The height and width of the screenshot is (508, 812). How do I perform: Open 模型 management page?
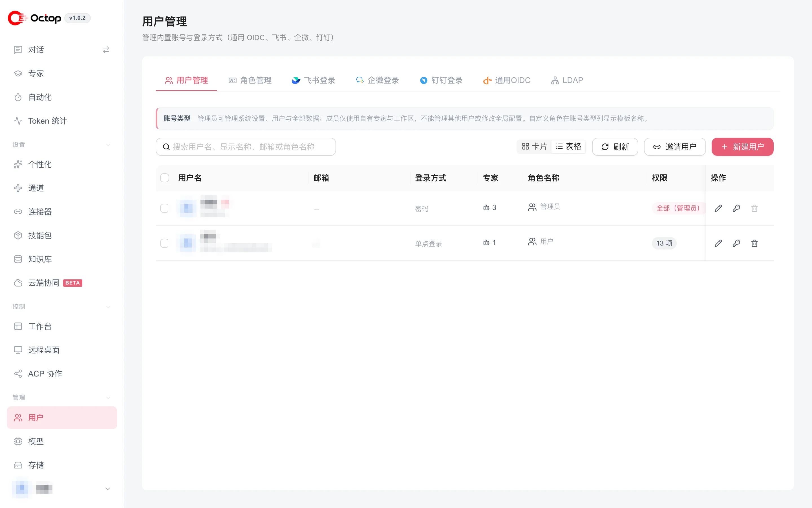point(62,441)
